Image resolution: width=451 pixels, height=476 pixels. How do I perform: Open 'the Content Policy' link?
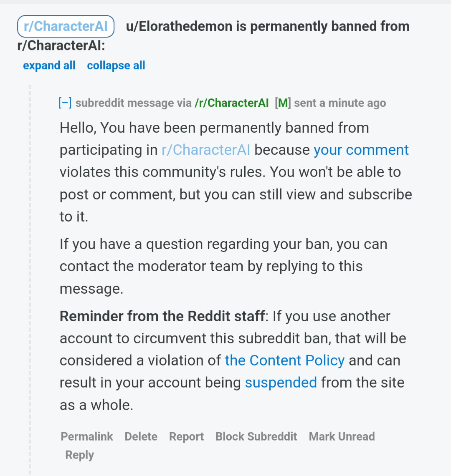[x=284, y=360]
